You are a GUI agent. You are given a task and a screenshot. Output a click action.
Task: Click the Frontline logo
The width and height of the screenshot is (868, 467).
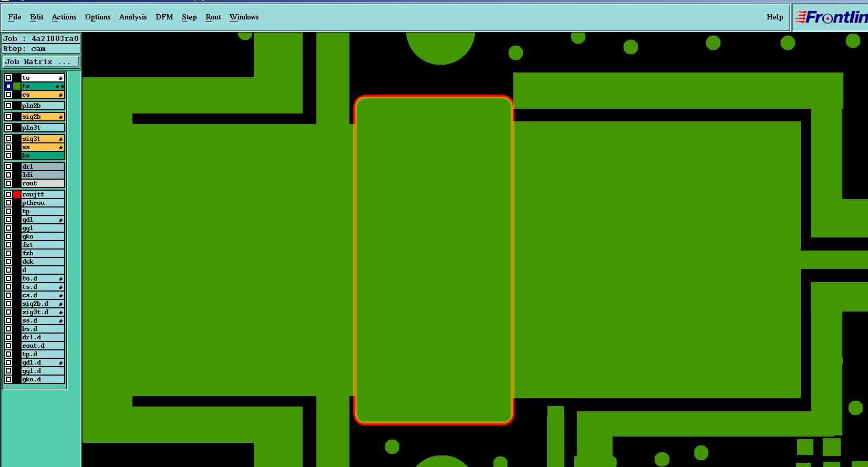click(x=831, y=17)
